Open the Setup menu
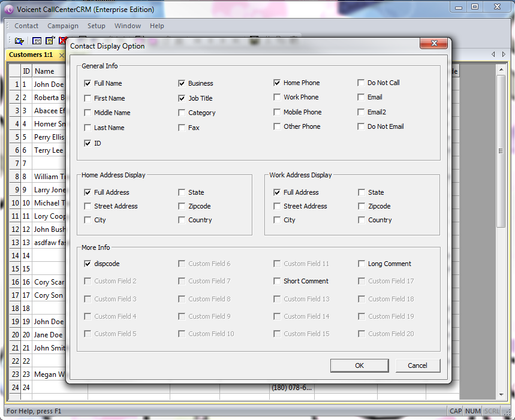The height and width of the screenshot is (420, 515). tap(96, 26)
